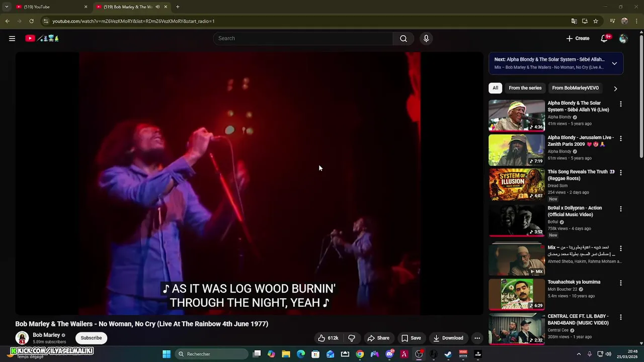Select the All filter chip
Image resolution: width=644 pixels, height=362 pixels.
pyautogui.click(x=495, y=88)
